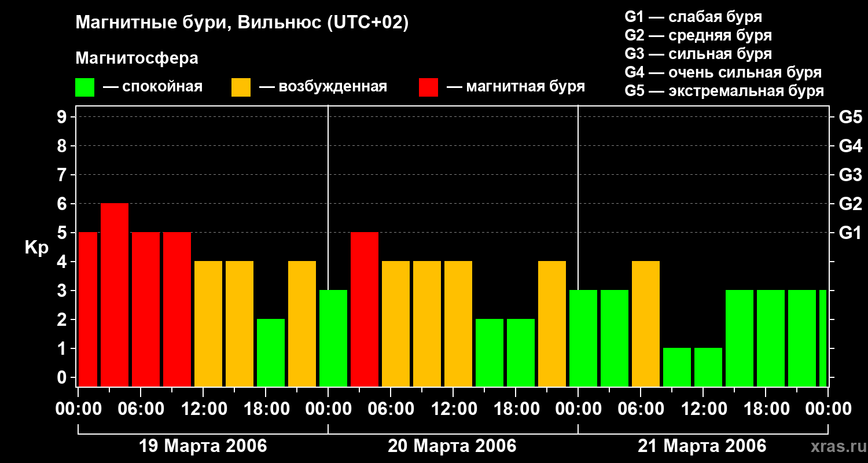
Task: Click the '20 Марта 2006' date label
Action: tap(453, 446)
